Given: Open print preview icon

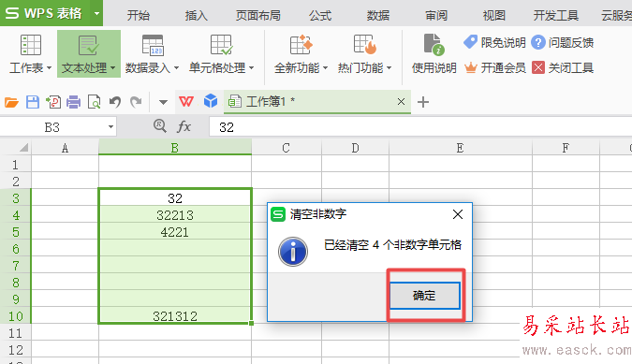Looking at the screenshot, I should click(x=95, y=102).
